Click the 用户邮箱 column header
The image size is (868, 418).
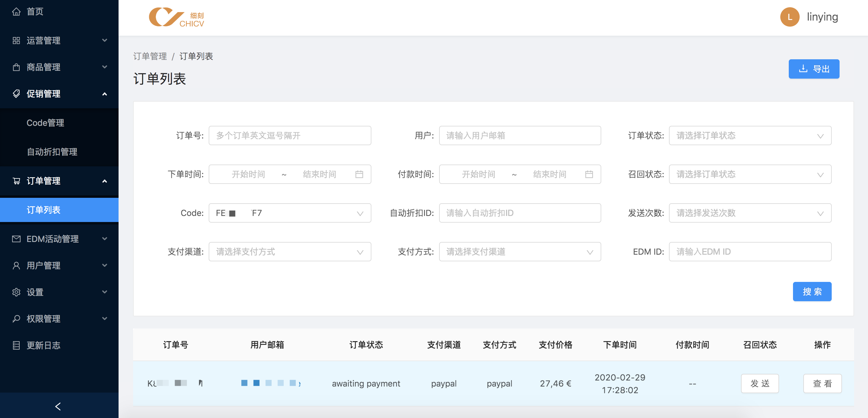click(x=267, y=345)
